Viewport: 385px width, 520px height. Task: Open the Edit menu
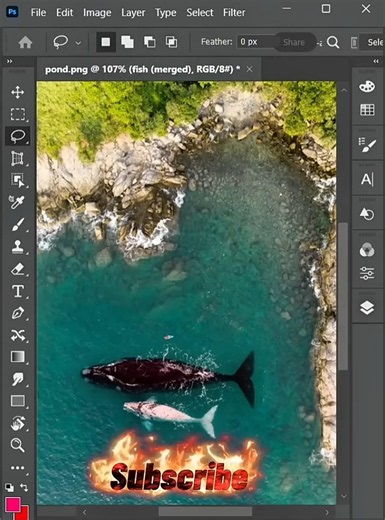tap(64, 13)
